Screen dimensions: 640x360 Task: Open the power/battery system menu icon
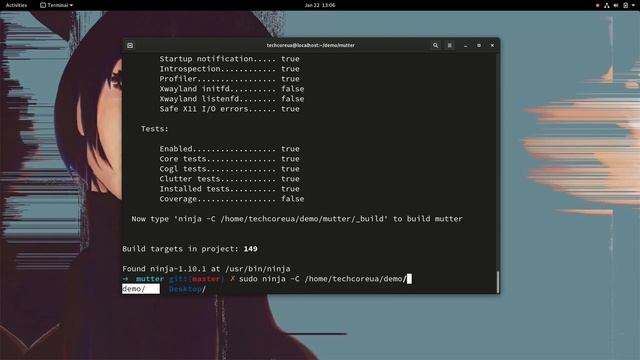pyautogui.click(x=625, y=5)
